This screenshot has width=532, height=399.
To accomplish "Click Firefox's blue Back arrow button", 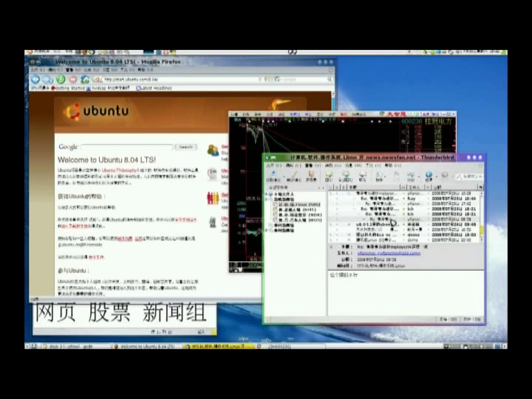I will 35,80.
